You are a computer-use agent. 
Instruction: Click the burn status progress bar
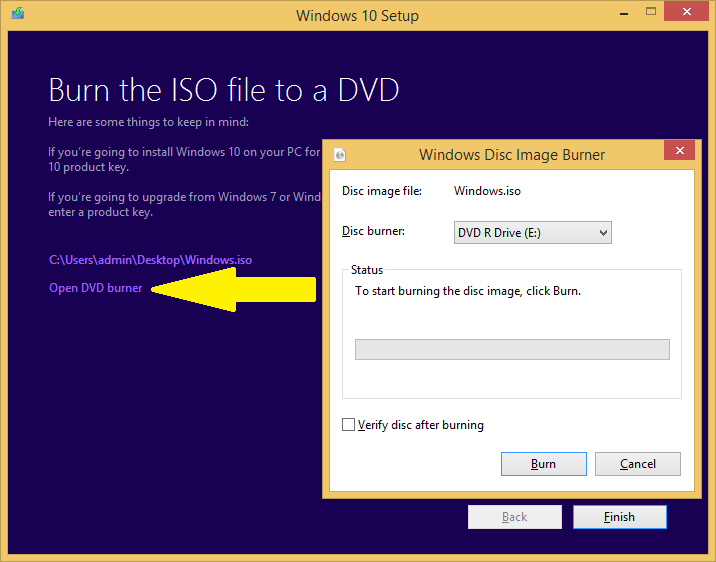pyautogui.click(x=512, y=349)
